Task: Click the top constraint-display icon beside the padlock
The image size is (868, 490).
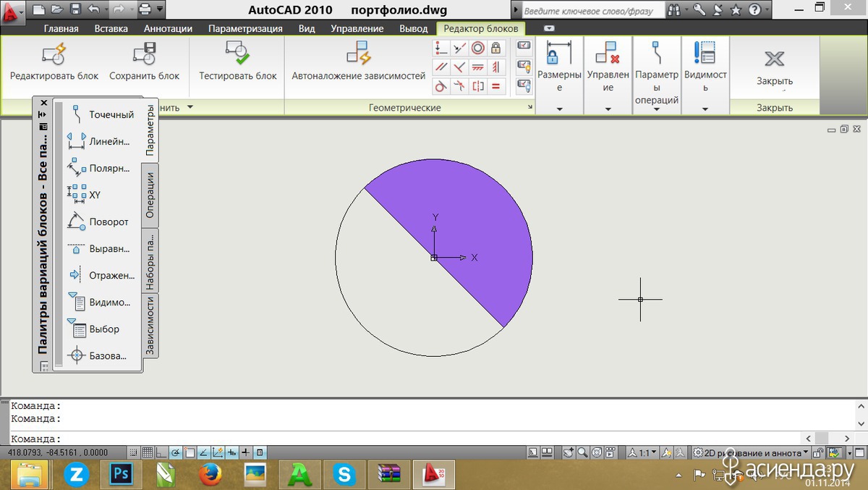Action: click(x=524, y=47)
